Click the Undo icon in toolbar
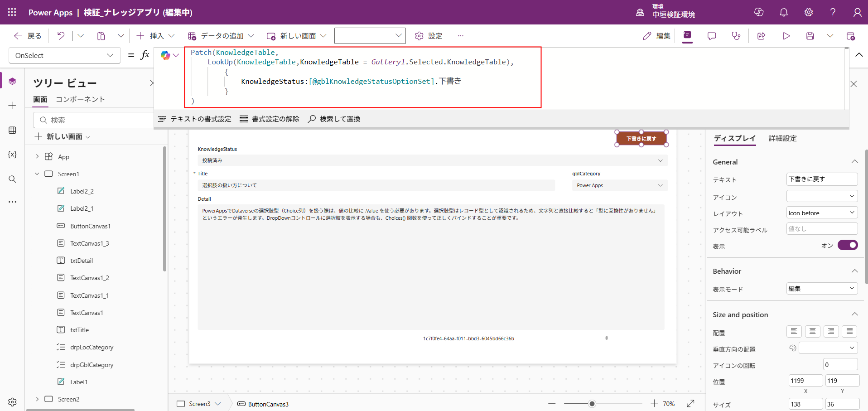This screenshot has width=868, height=411. pyautogui.click(x=61, y=36)
